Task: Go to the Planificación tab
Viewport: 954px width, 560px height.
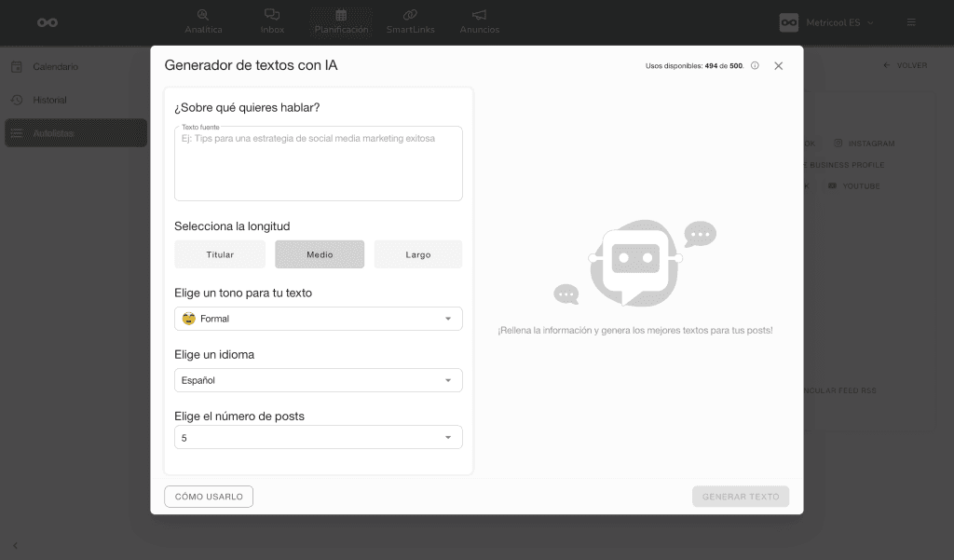Action: 341,21
